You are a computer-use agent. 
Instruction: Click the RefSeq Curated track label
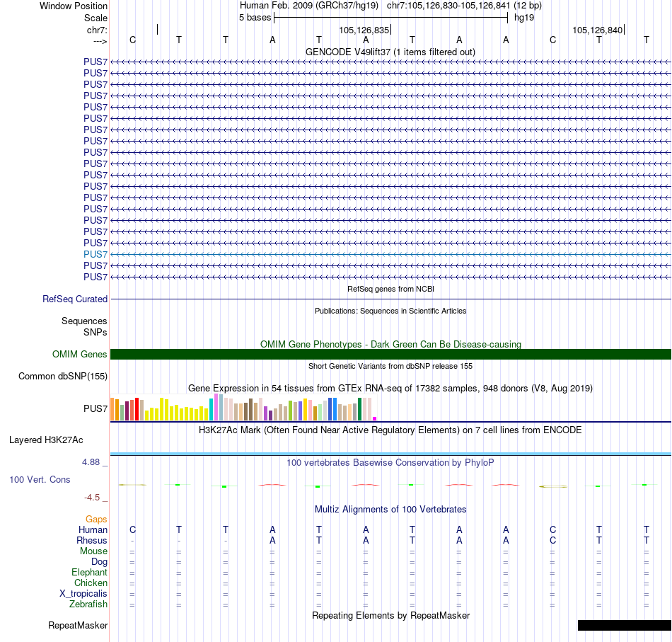click(x=74, y=299)
